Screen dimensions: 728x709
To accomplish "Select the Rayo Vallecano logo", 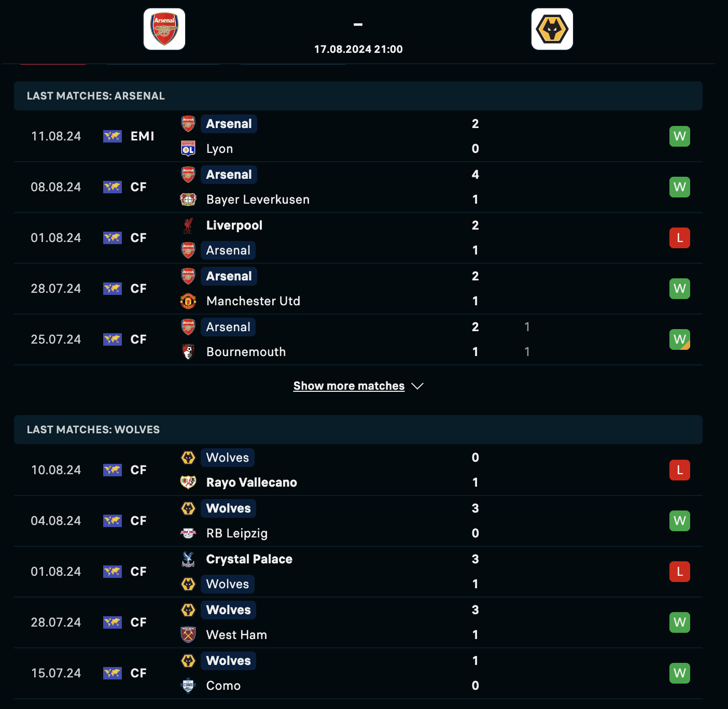I will pyautogui.click(x=188, y=482).
